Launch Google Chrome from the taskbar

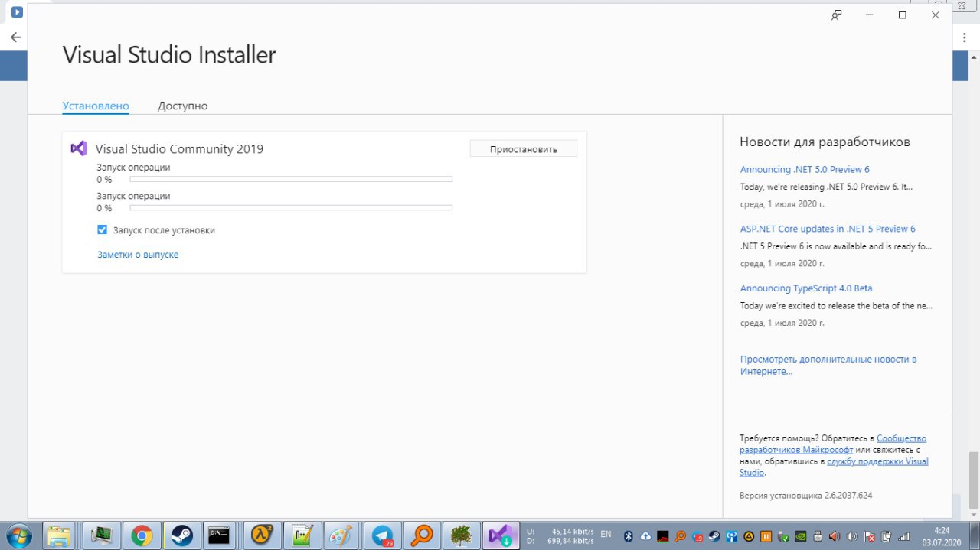pos(141,535)
